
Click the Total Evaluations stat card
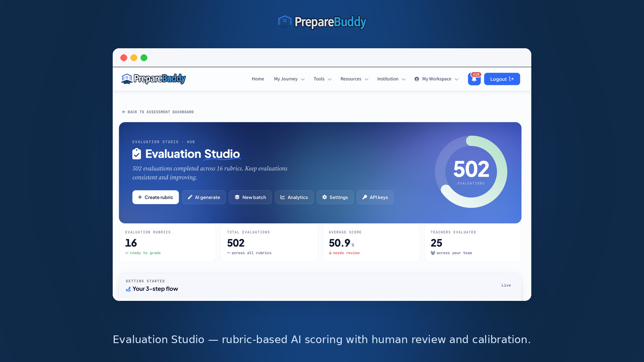269,243
